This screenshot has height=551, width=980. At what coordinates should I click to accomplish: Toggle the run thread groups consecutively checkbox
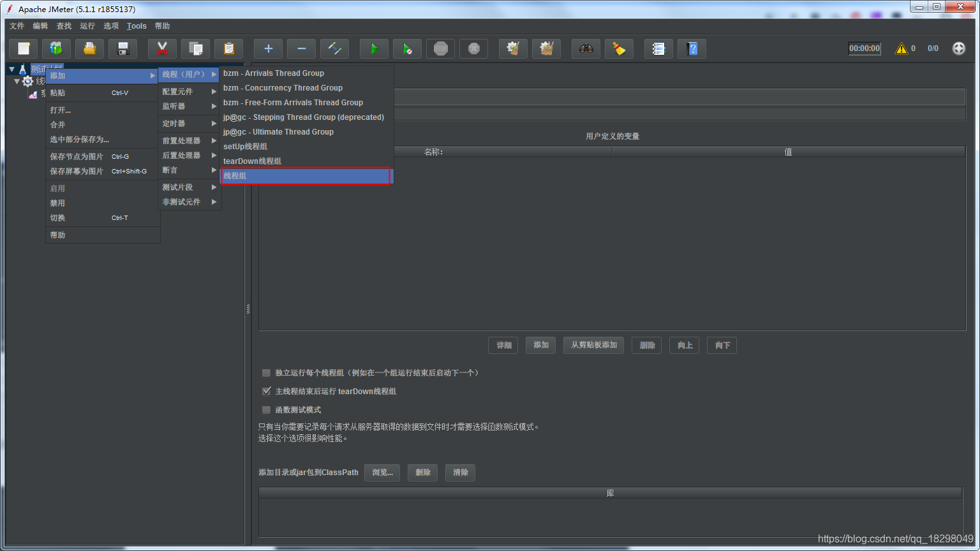tap(267, 373)
